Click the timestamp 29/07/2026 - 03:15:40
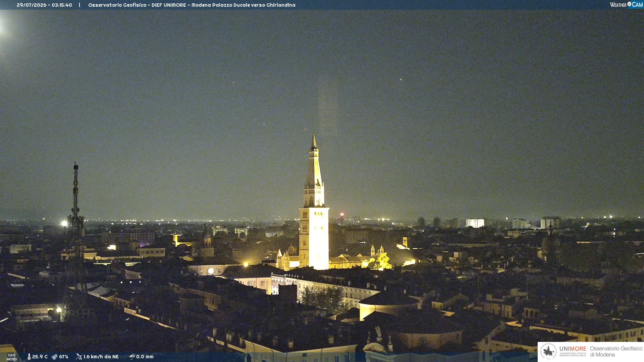This screenshot has height=362, width=644. point(44,5)
